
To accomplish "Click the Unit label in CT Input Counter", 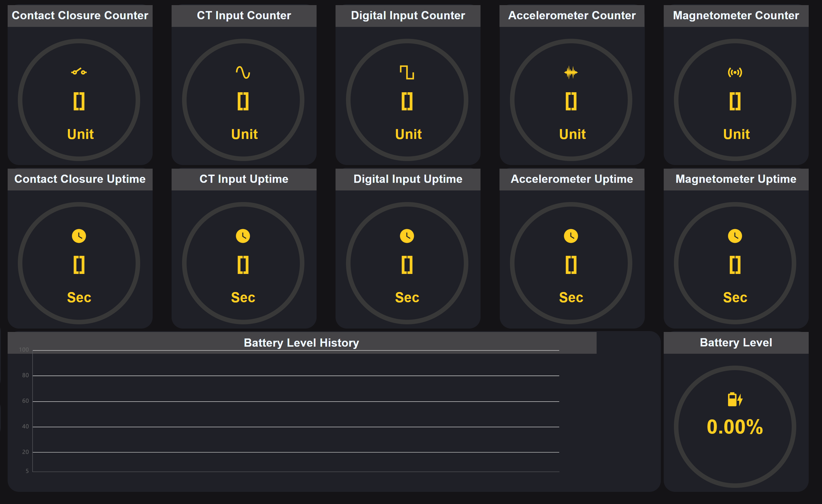I will click(x=244, y=134).
